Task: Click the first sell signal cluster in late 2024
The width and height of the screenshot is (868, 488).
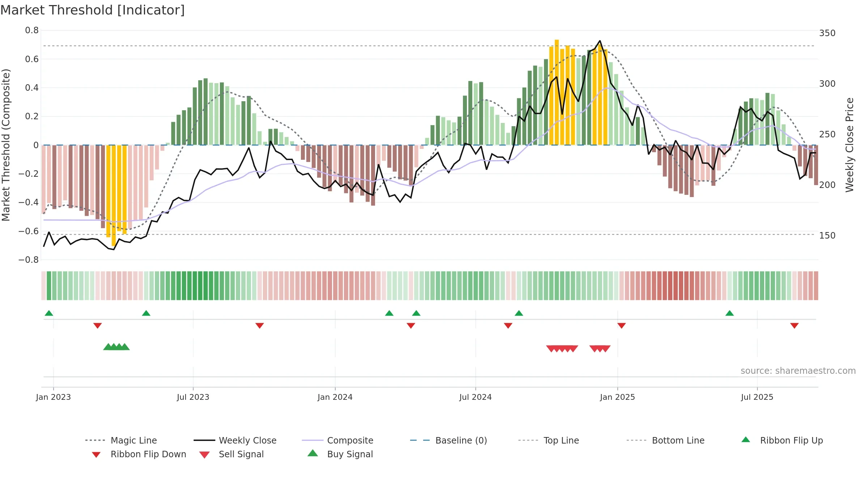Action: pos(562,349)
